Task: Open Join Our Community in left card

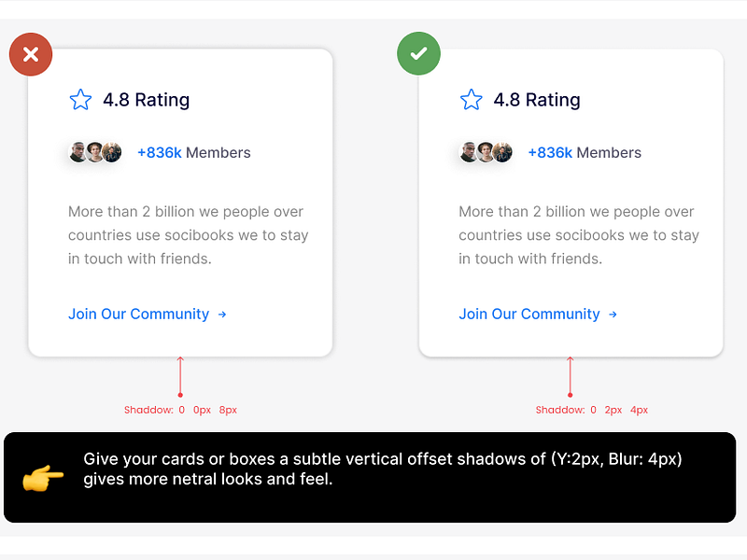Action: tap(138, 315)
